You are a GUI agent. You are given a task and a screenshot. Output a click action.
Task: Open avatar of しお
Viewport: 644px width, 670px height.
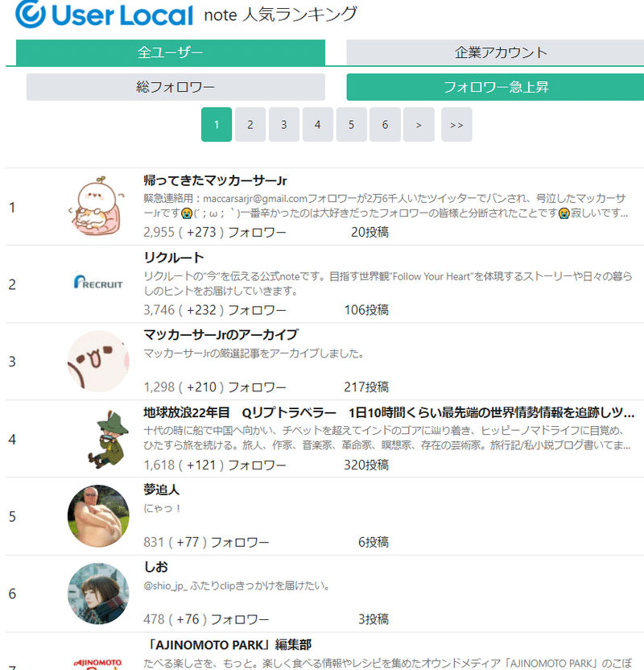pos(98,593)
